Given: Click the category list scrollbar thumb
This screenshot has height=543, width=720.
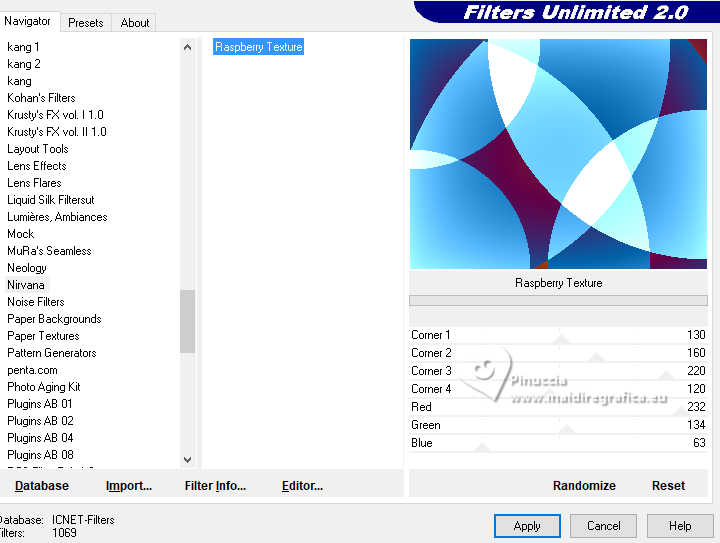Looking at the screenshot, I should (x=187, y=321).
